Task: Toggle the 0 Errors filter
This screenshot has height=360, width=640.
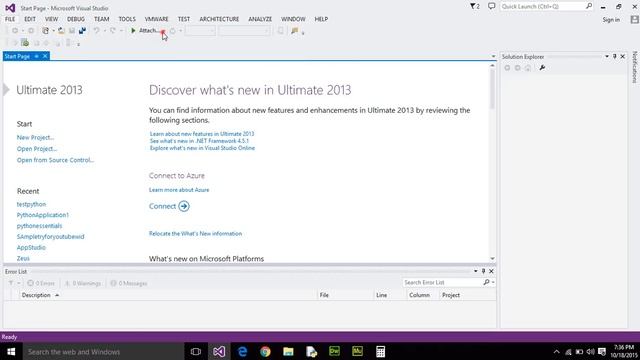Action: pyautogui.click(x=41, y=283)
